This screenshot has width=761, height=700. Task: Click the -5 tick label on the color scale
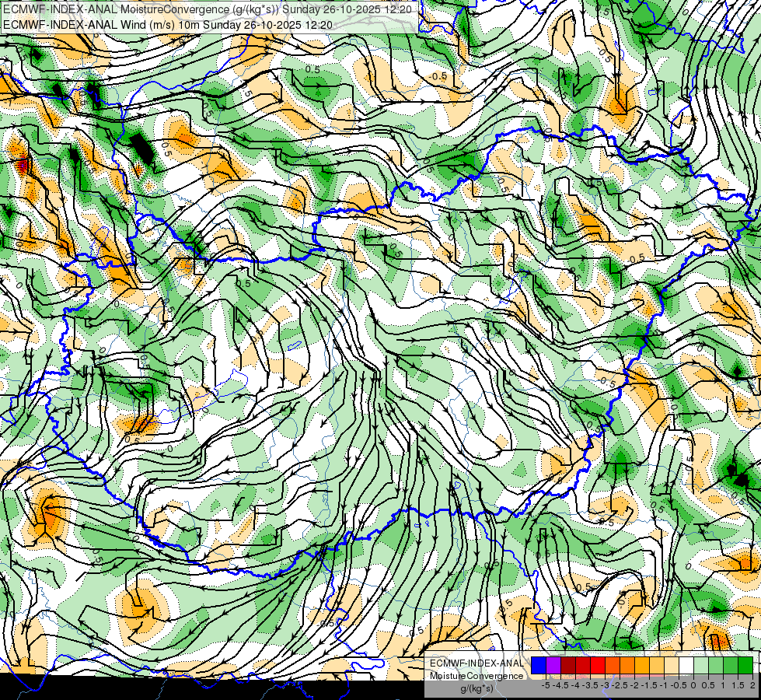546,685
